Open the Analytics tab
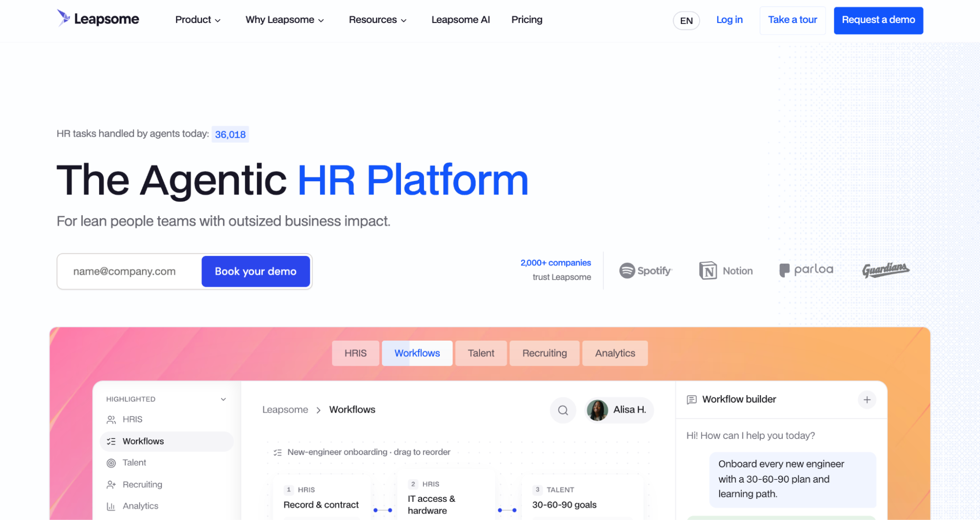The image size is (980, 520). pyautogui.click(x=615, y=353)
